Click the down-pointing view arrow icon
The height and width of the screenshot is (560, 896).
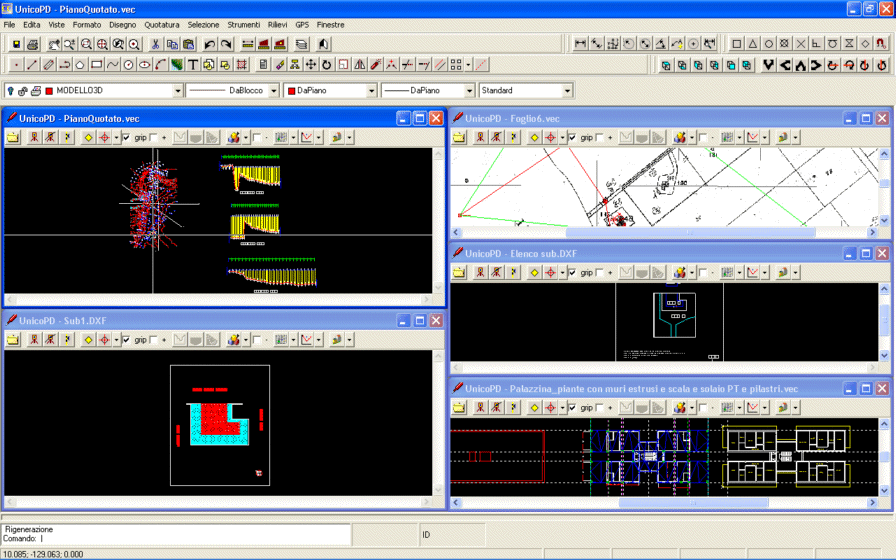click(x=768, y=65)
